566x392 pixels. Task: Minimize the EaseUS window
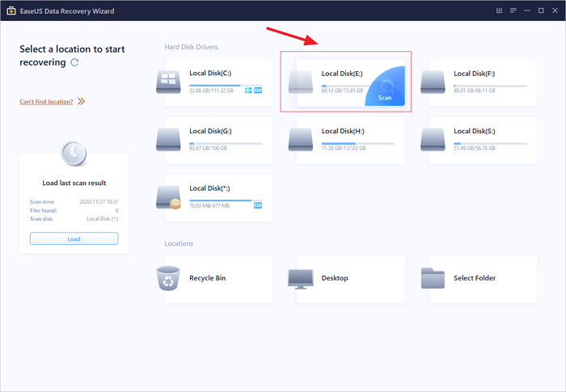(x=527, y=11)
